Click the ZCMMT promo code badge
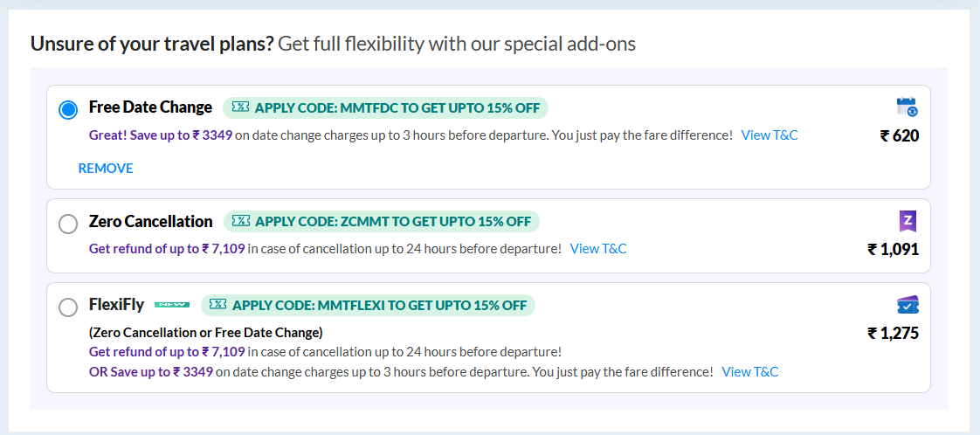 coord(382,221)
